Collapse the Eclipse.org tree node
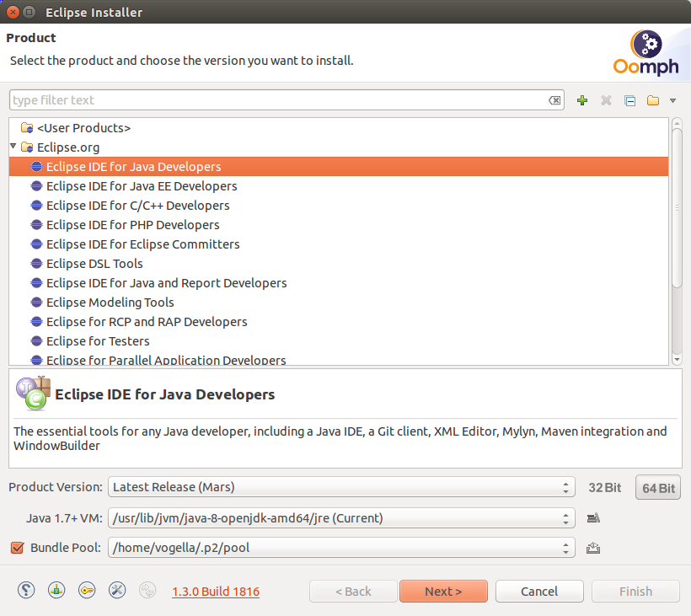 coord(13,146)
